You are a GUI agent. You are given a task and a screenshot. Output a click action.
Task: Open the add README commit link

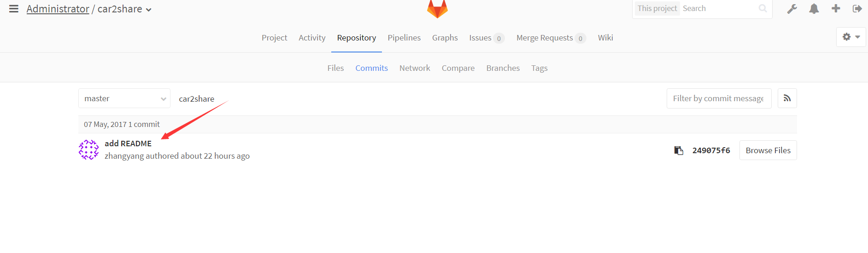pos(128,144)
